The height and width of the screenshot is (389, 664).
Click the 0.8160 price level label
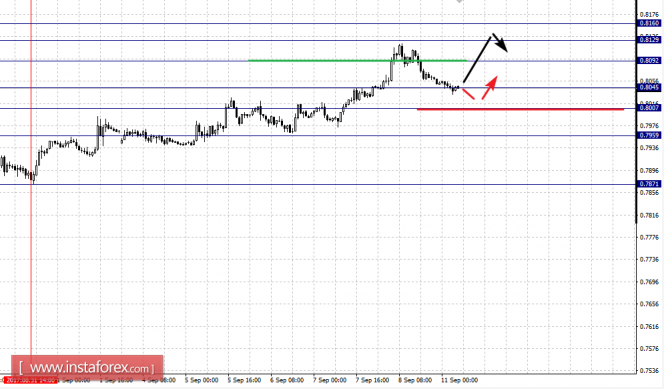click(649, 23)
